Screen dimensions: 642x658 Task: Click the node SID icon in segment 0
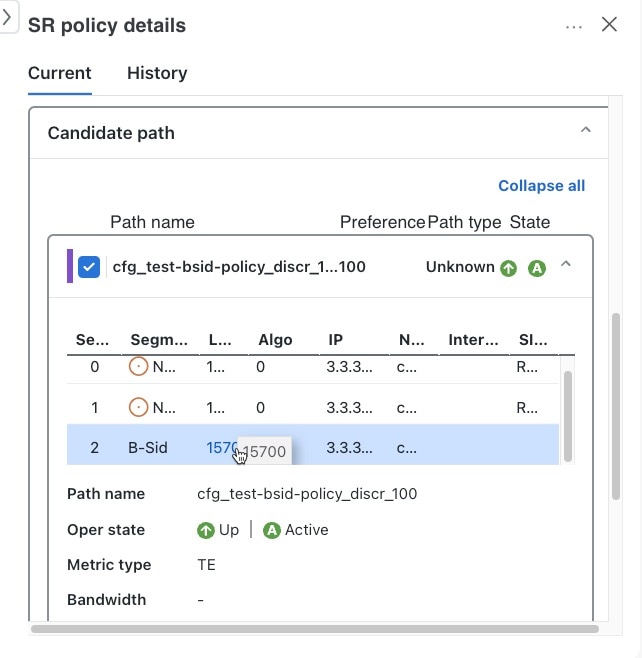click(138, 366)
